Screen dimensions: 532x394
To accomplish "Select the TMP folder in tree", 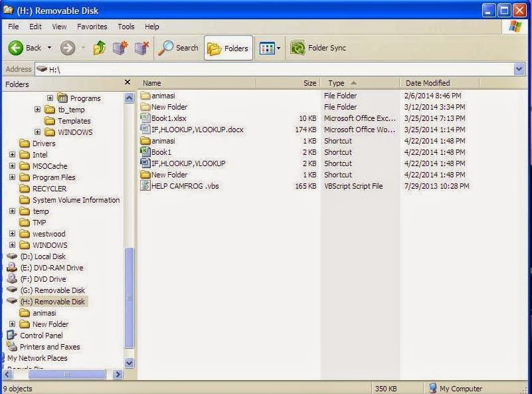I will [33, 223].
